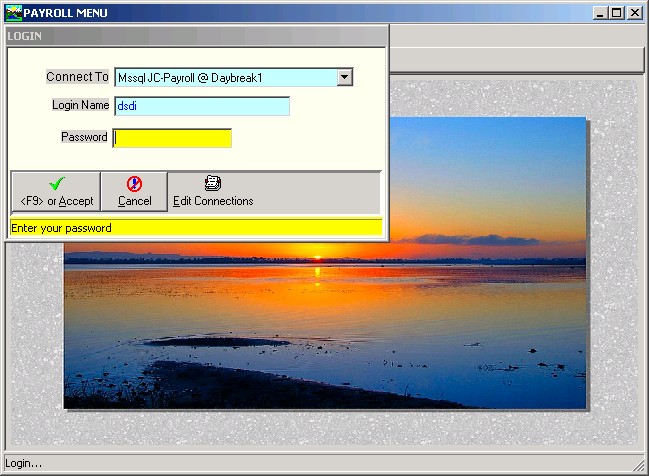Select the Mssql JC-Payroll @ Daybreak1 combo box
The width and height of the screenshot is (649, 476).
pos(234,77)
